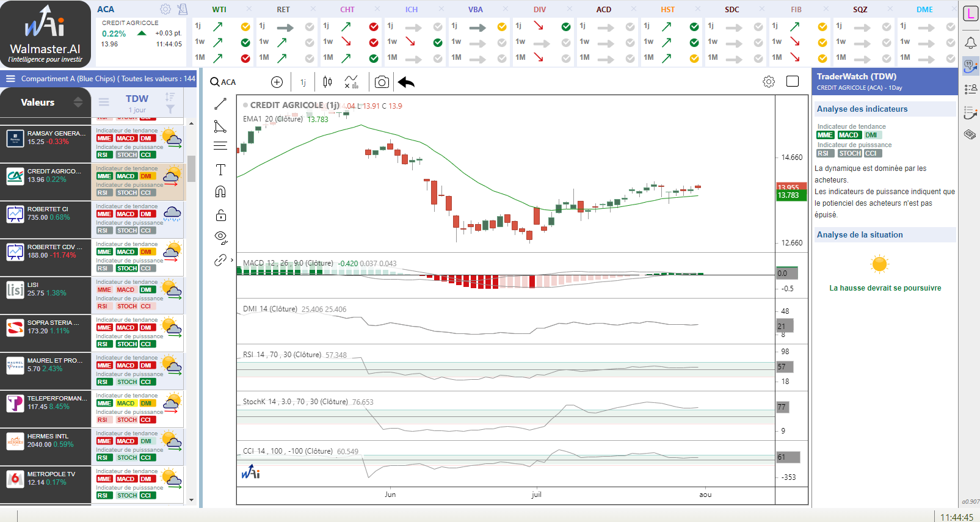Select the trend line drawing tool
Screen dimensions: 980x522
(x=220, y=104)
